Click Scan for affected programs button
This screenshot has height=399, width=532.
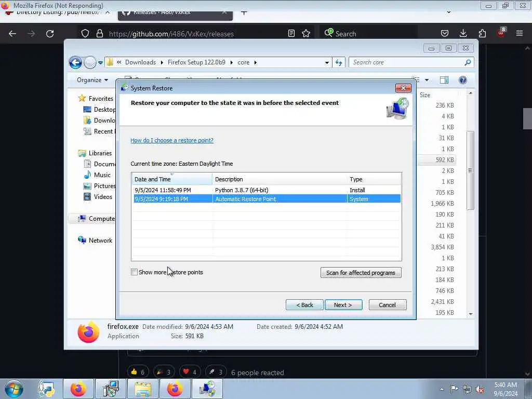point(361,272)
